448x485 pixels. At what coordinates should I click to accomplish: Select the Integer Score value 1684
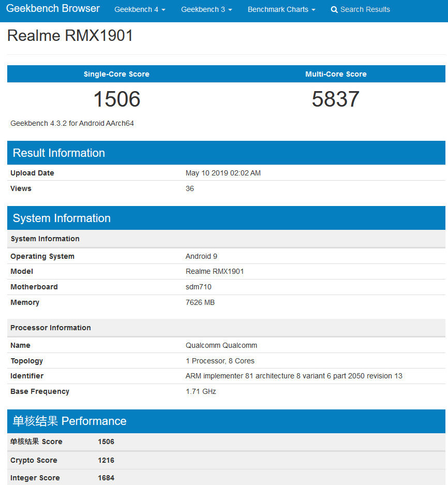click(x=106, y=478)
